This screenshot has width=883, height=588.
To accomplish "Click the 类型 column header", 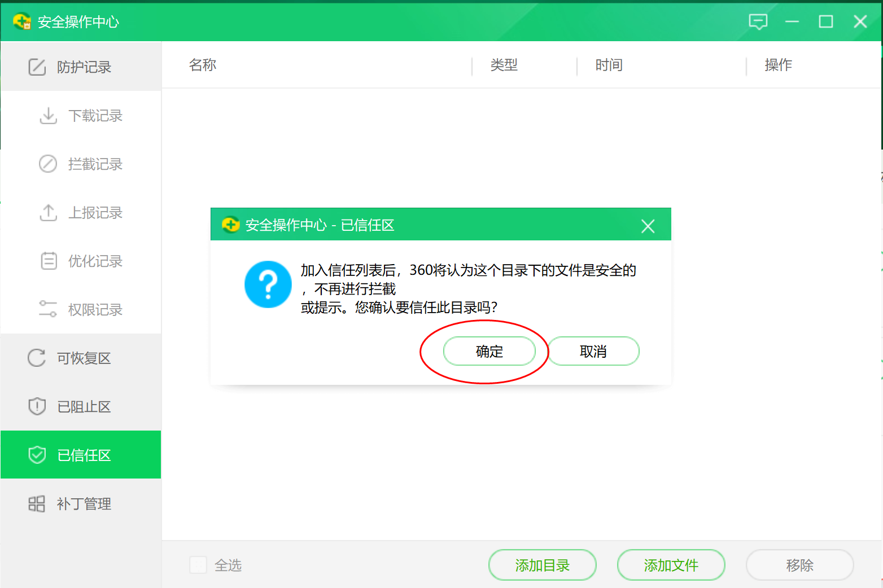I will [x=504, y=65].
